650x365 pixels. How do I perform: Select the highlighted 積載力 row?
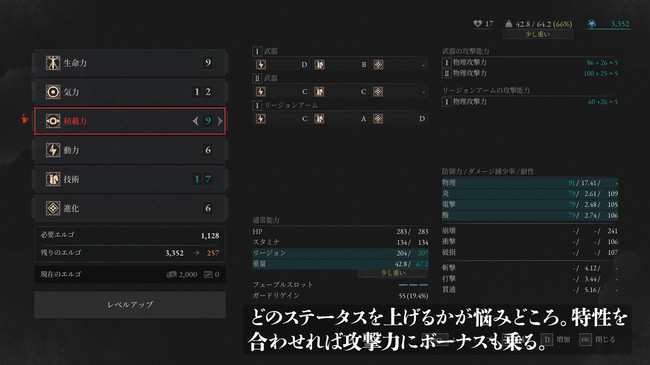[130, 121]
